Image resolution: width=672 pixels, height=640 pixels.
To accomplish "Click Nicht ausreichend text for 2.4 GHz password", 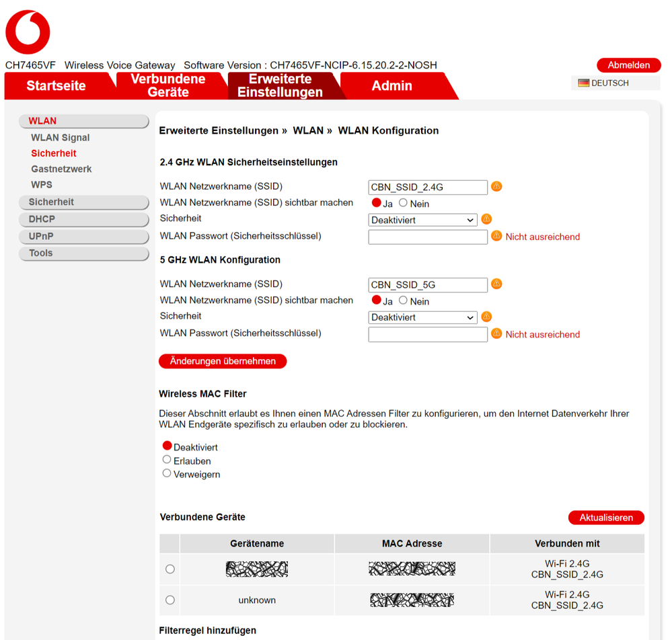I will click(543, 237).
